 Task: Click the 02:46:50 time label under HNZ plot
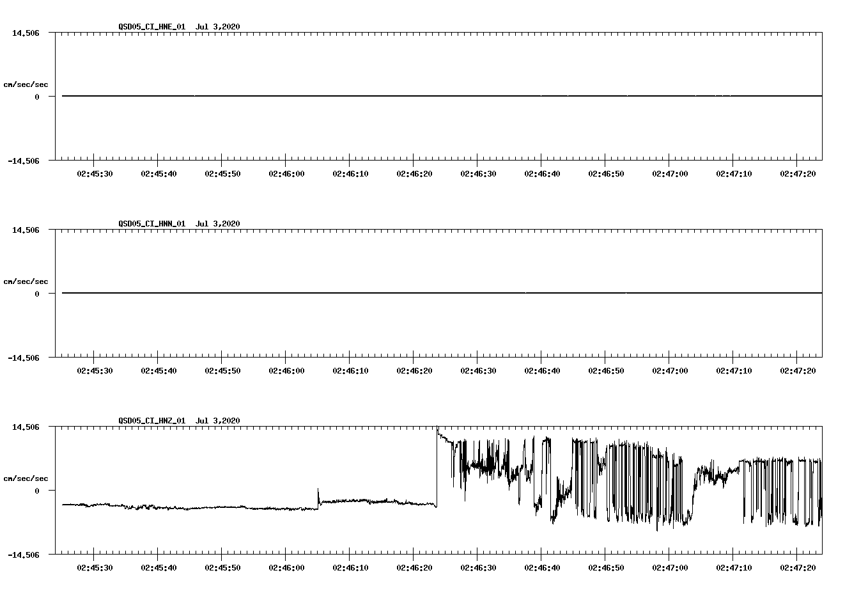pos(606,567)
